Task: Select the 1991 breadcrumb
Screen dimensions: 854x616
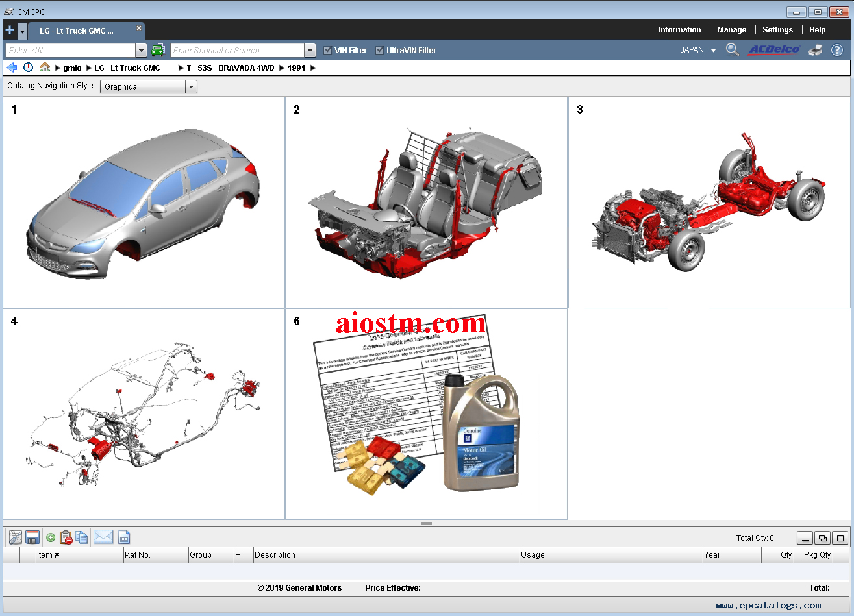Action: tap(296, 68)
